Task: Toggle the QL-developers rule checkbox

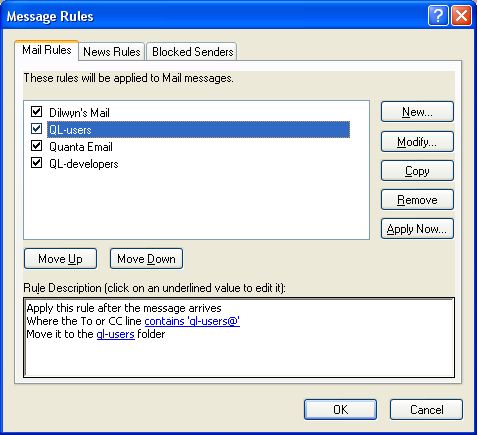Action: click(x=36, y=163)
